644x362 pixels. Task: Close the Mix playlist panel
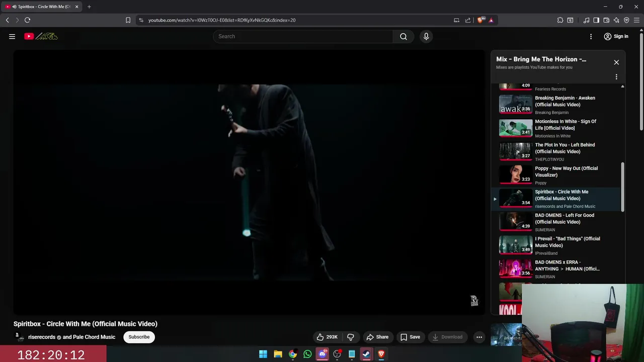click(x=616, y=62)
